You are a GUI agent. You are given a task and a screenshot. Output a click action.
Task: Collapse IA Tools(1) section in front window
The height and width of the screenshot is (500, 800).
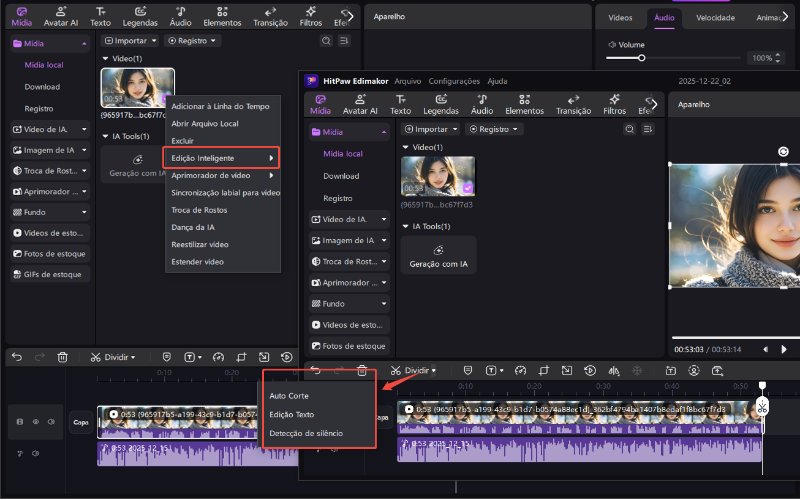point(406,226)
